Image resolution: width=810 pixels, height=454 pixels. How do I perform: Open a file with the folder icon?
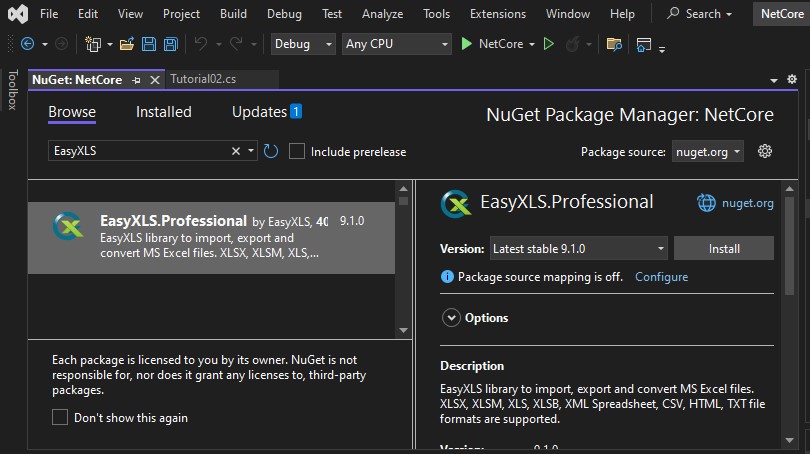tap(127, 44)
